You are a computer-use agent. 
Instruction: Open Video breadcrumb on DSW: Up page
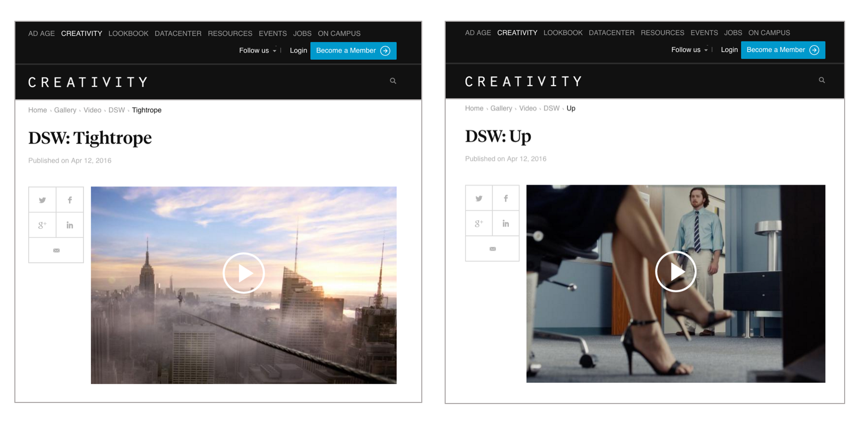tap(528, 108)
